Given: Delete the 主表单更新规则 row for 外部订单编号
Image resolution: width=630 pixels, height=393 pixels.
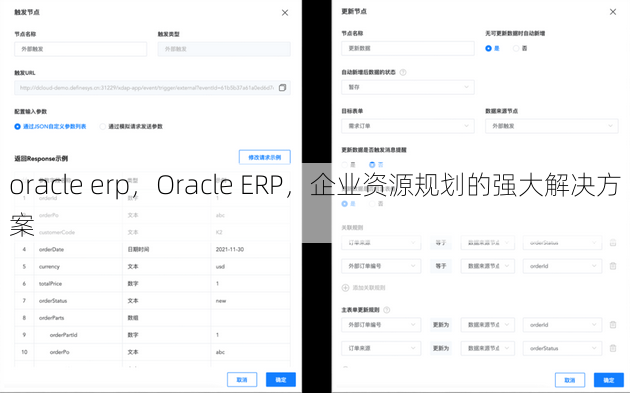Looking at the screenshot, I should tap(613, 325).
